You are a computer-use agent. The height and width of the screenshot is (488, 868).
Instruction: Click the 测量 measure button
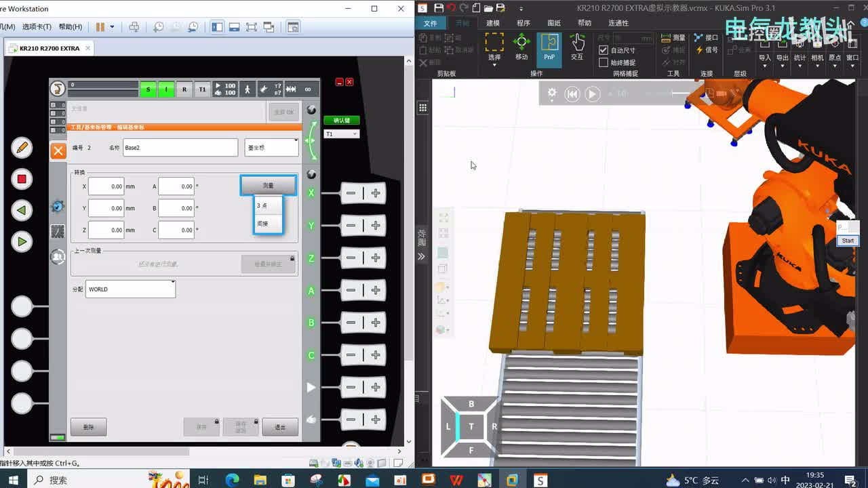tap(268, 185)
